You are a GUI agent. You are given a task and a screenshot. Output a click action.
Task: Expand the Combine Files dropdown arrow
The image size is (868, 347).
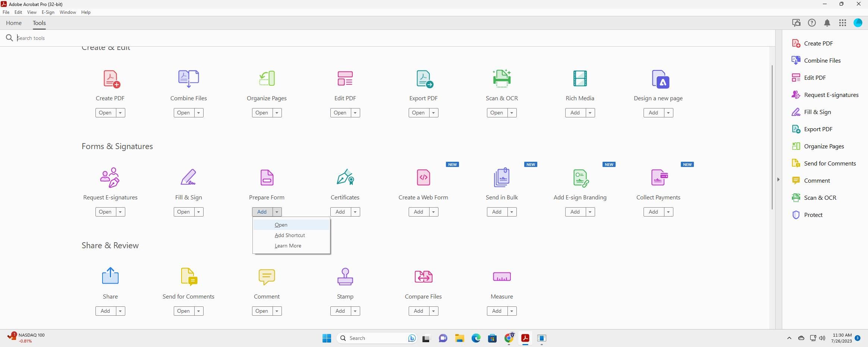tap(198, 113)
